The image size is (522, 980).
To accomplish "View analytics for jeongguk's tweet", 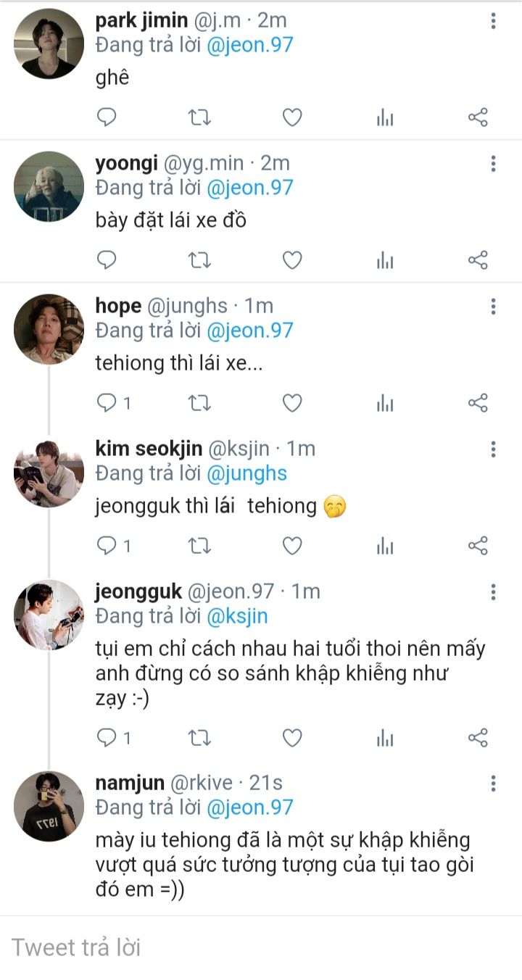I will click(x=385, y=739).
